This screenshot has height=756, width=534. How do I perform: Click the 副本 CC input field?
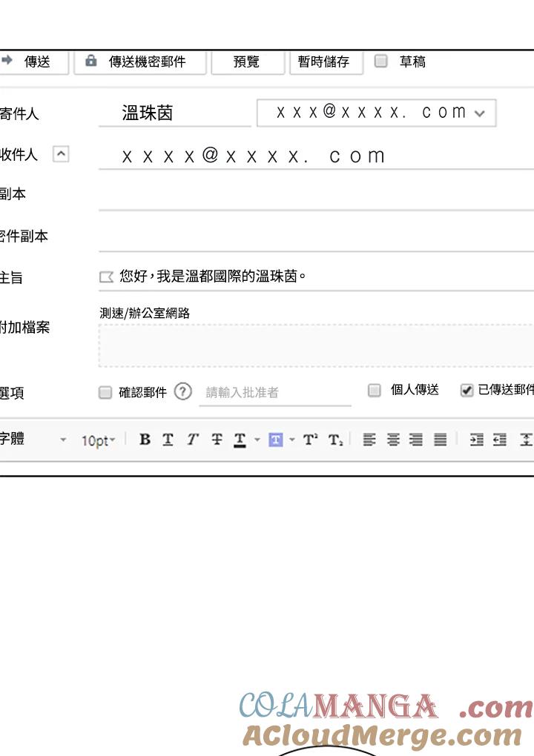(x=316, y=195)
